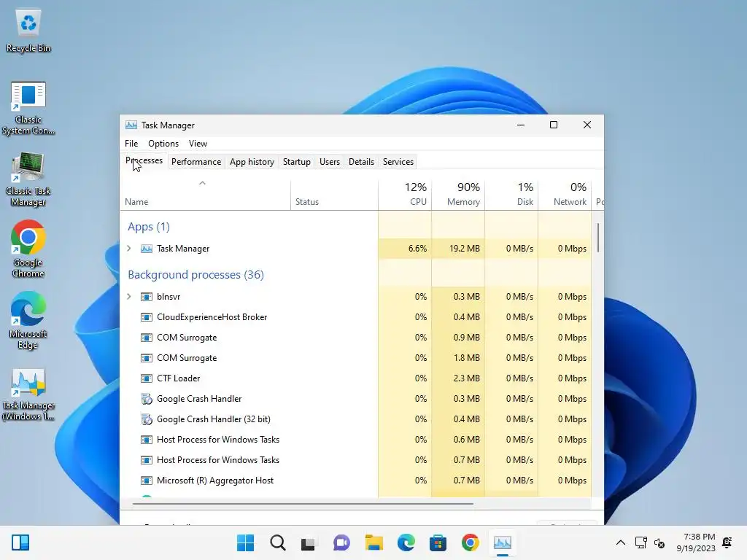The width and height of the screenshot is (747, 560).
Task: Switch to the Performance tab
Action: (196, 162)
